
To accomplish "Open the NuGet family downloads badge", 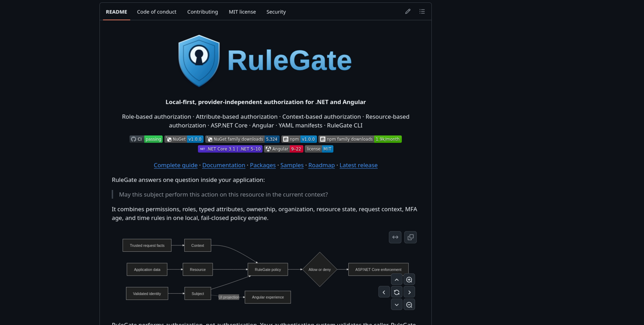I will [x=242, y=139].
